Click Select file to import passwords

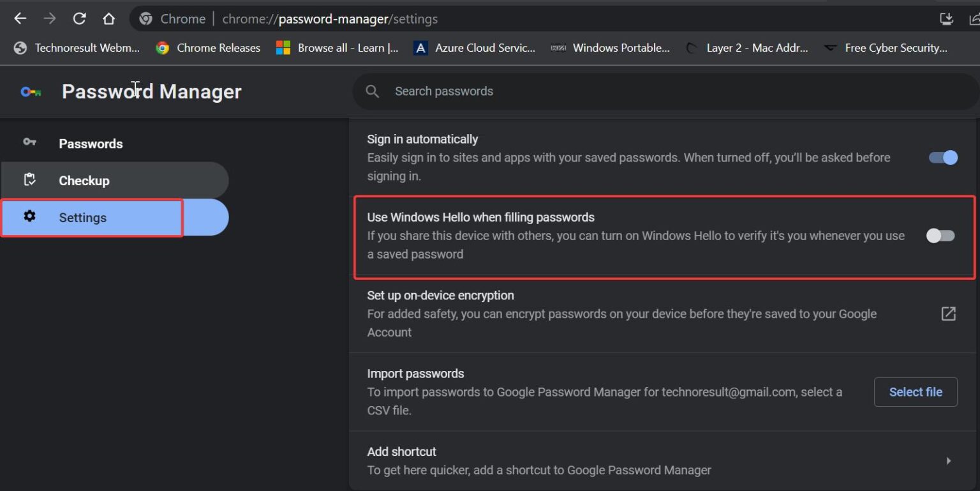916,391
